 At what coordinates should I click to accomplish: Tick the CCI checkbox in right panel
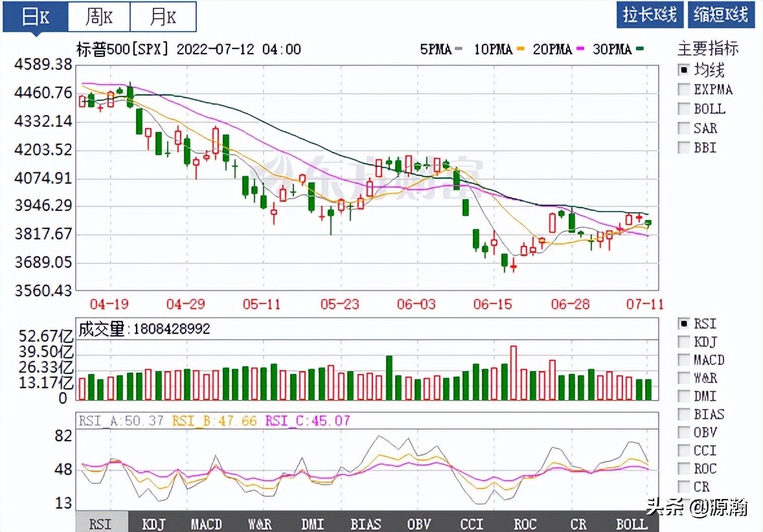point(684,450)
